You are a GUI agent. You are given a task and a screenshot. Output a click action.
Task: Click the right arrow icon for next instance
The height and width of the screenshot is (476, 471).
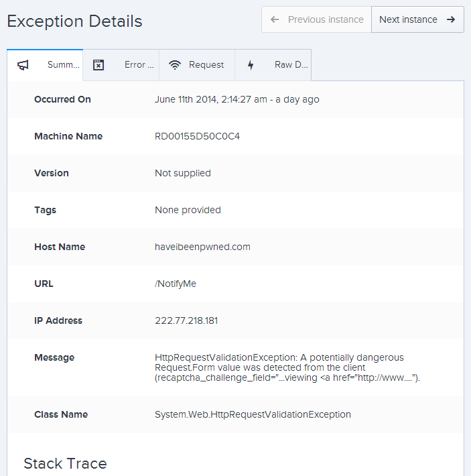point(451,19)
